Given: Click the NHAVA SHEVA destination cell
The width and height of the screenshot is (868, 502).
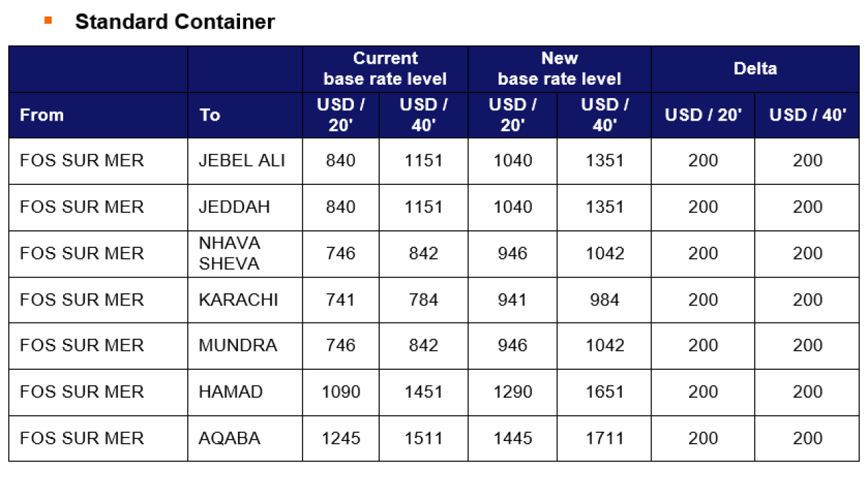Looking at the screenshot, I should pyautogui.click(x=245, y=253).
